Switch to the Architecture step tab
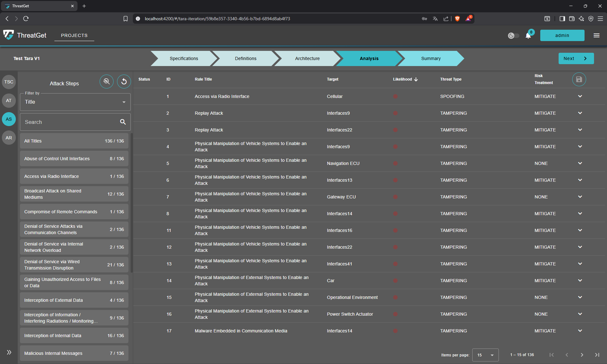 tap(307, 58)
